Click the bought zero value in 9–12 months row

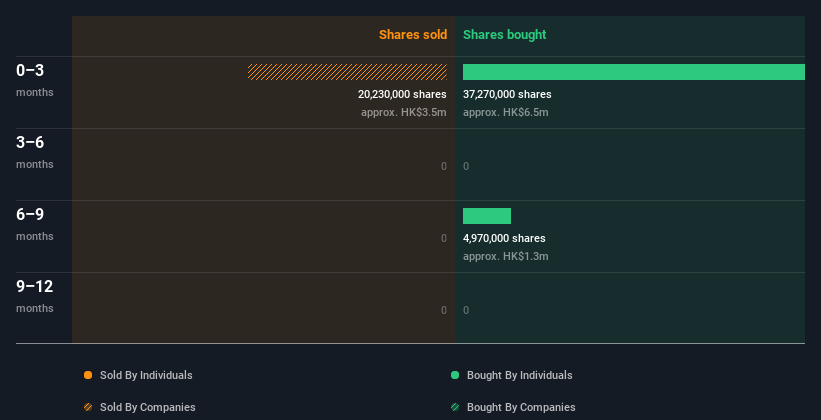click(x=466, y=311)
